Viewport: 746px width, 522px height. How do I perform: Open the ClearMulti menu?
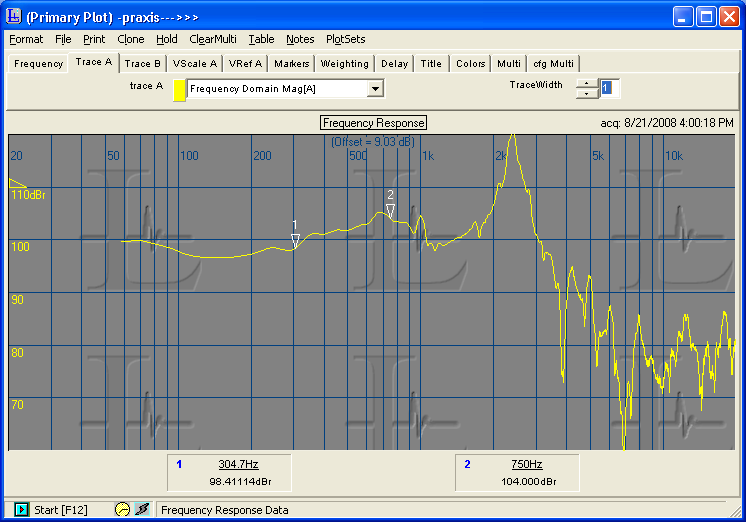[212, 39]
